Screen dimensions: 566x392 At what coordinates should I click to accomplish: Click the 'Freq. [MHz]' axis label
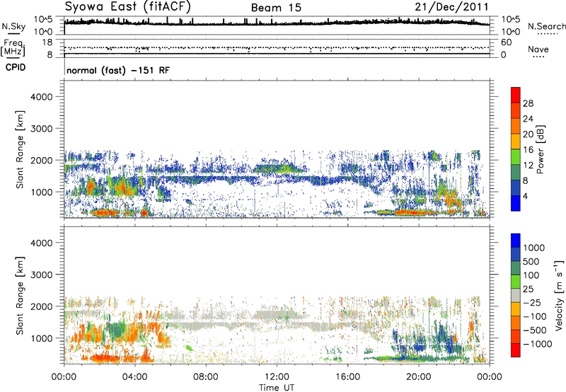point(13,48)
